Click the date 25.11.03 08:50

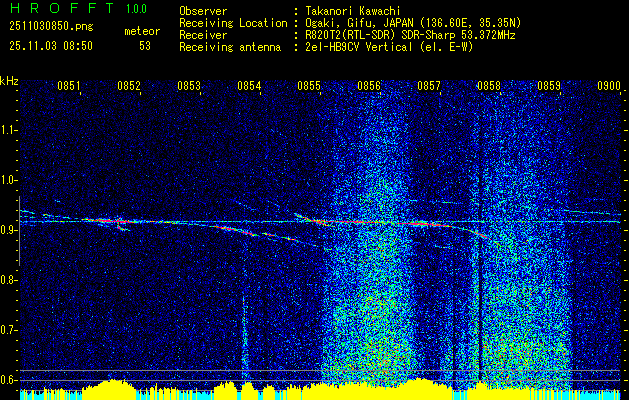click(x=51, y=46)
